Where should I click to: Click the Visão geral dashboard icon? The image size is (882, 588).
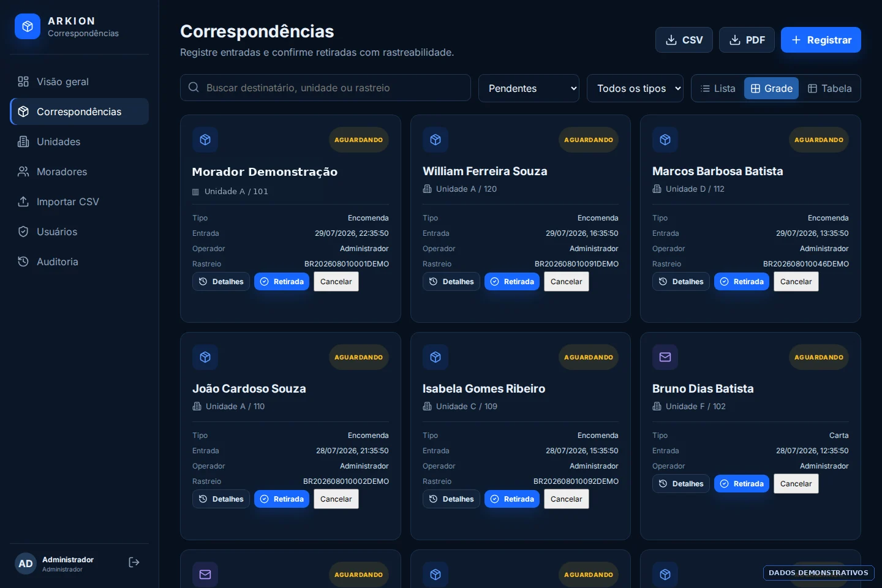click(23, 81)
